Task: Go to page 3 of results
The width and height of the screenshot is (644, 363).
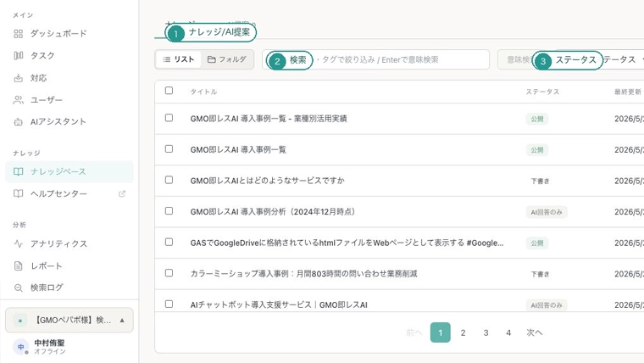Action: click(x=486, y=332)
